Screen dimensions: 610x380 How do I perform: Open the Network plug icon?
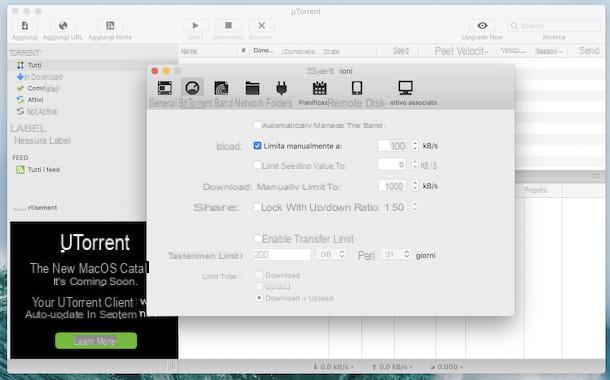pyautogui.click(x=281, y=88)
